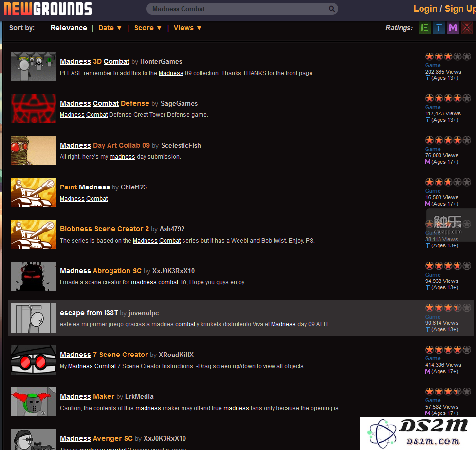Visit ErkMedia author profile
This screenshot has height=450, width=476.
point(139,397)
